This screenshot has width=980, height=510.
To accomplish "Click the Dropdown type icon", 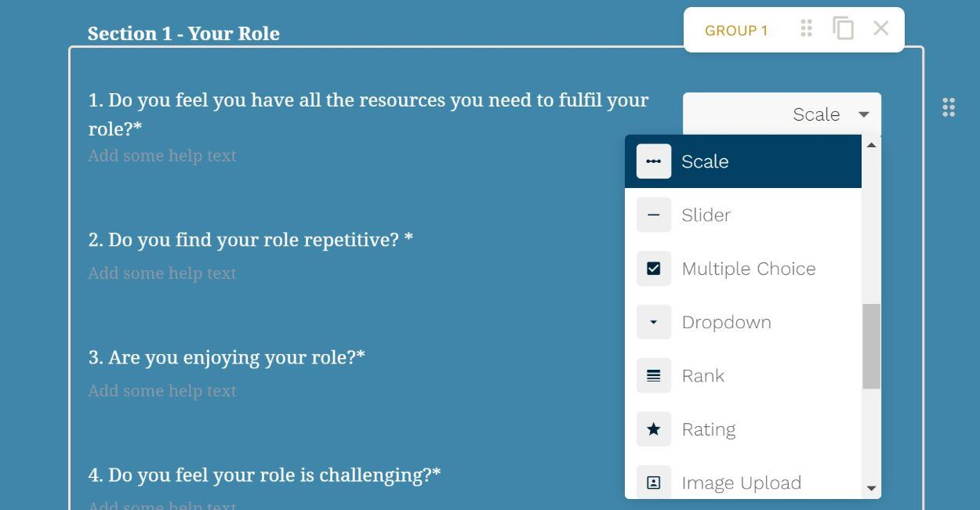I will (x=653, y=322).
